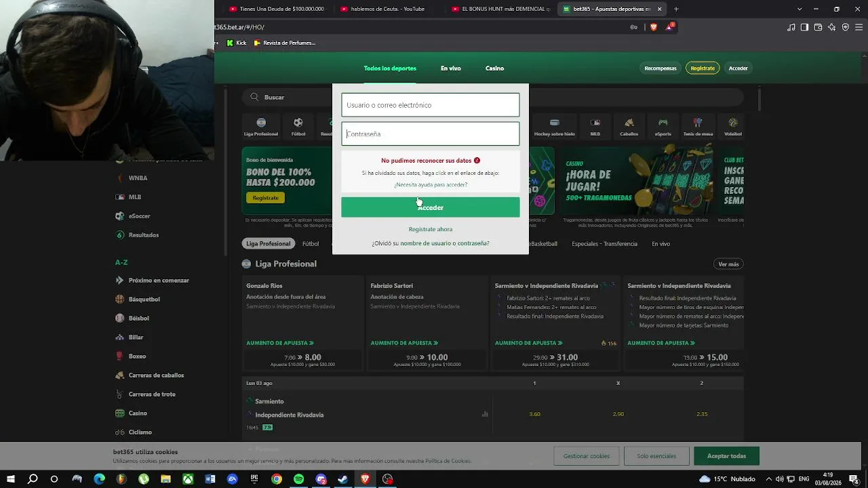The image size is (868, 488).
Task: Open the Brave VPN shield icon
Action: click(x=846, y=27)
